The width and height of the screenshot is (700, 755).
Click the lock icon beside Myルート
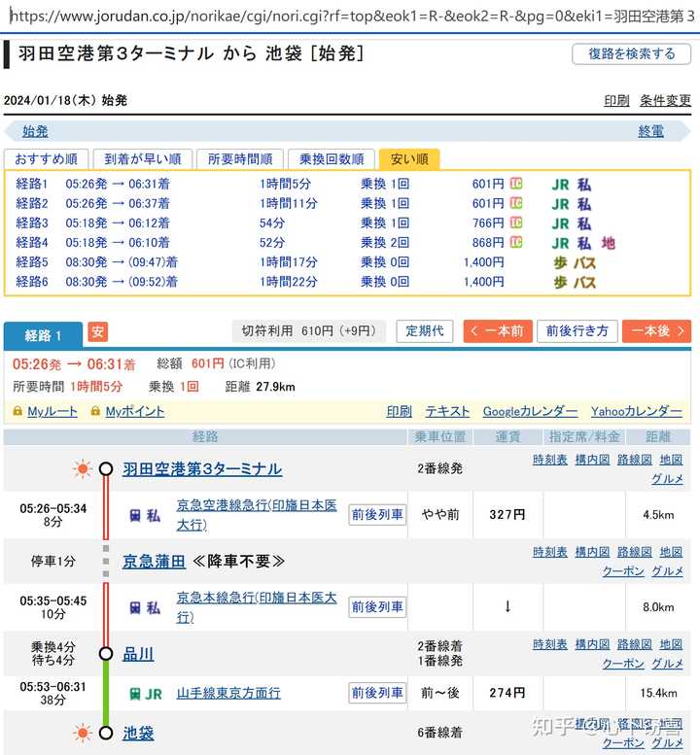(x=17, y=411)
